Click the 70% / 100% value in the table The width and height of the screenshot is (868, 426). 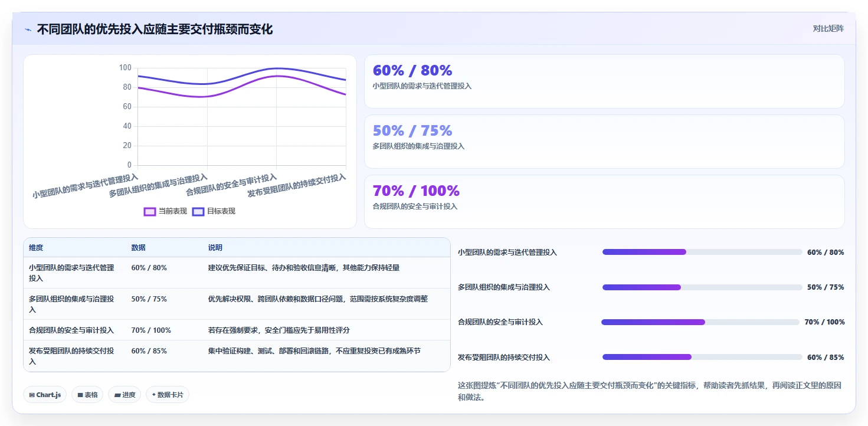pyautogui.click(x=151, y=330)
